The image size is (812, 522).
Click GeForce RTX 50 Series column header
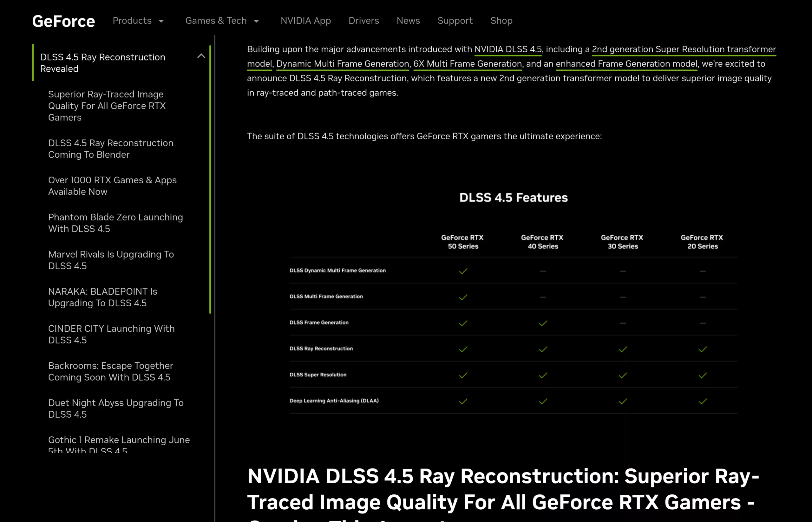click(x=462, y=242)
